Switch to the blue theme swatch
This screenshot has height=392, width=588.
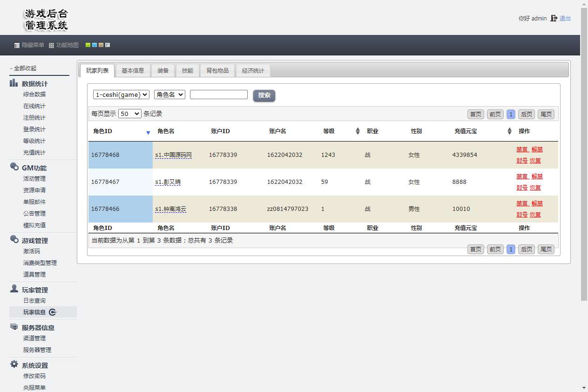click(x=95, y=45)
